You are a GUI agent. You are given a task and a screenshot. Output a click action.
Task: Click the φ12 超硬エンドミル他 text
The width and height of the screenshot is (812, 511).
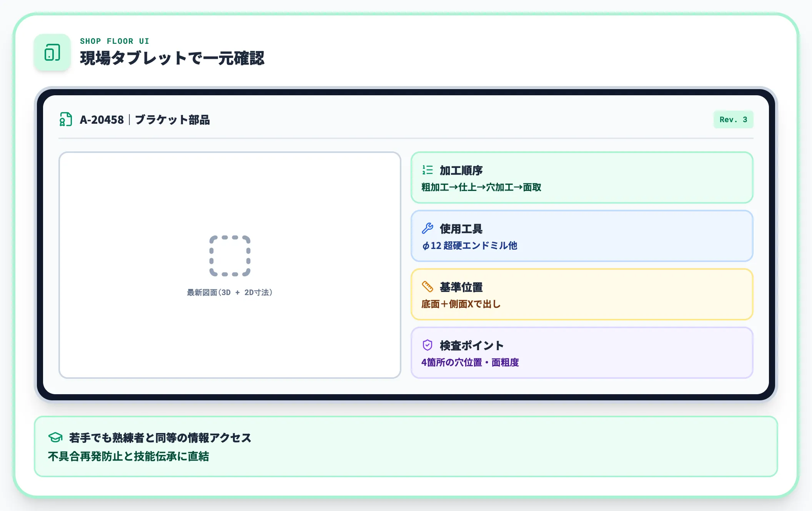(x=470, y=246)
